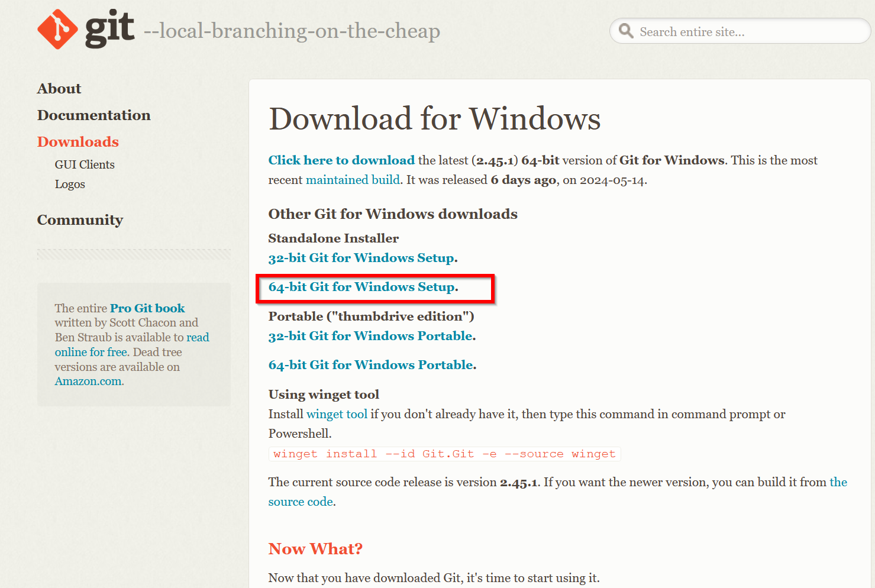Download 32-bit Git for Windows Portable
875x588 pixels.
[372, 336]
